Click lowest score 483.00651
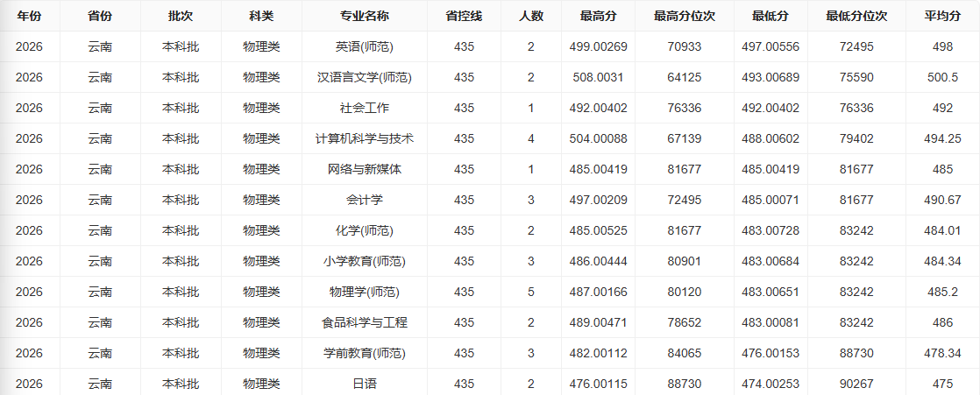 pyautogui.click(x=771, y=292)
